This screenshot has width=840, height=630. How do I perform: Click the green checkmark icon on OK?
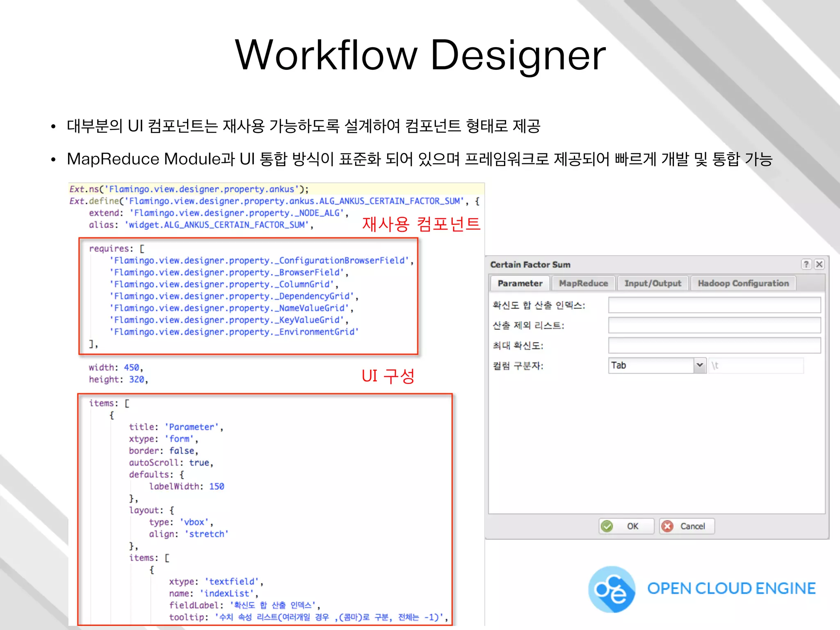pyautogui.click(x=607, y=526)
